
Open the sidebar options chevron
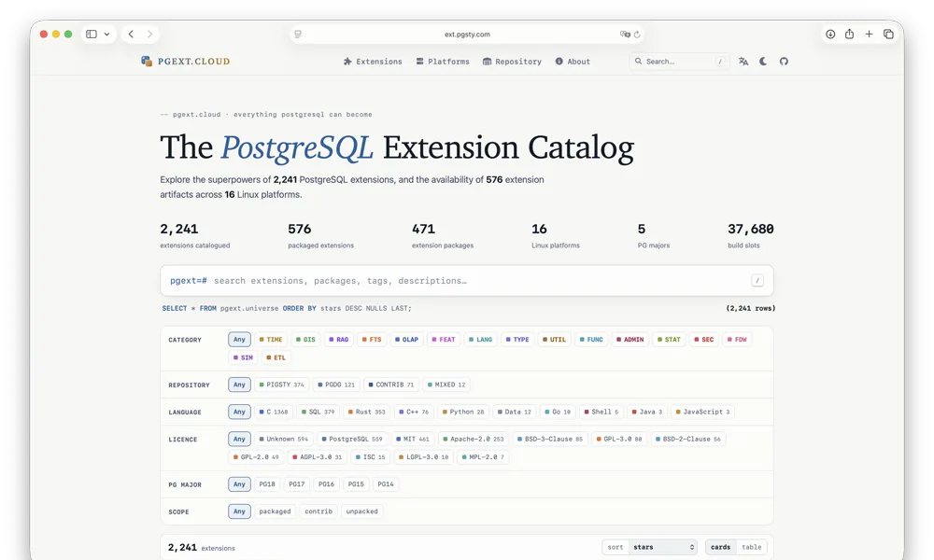[x=106, y=34]
